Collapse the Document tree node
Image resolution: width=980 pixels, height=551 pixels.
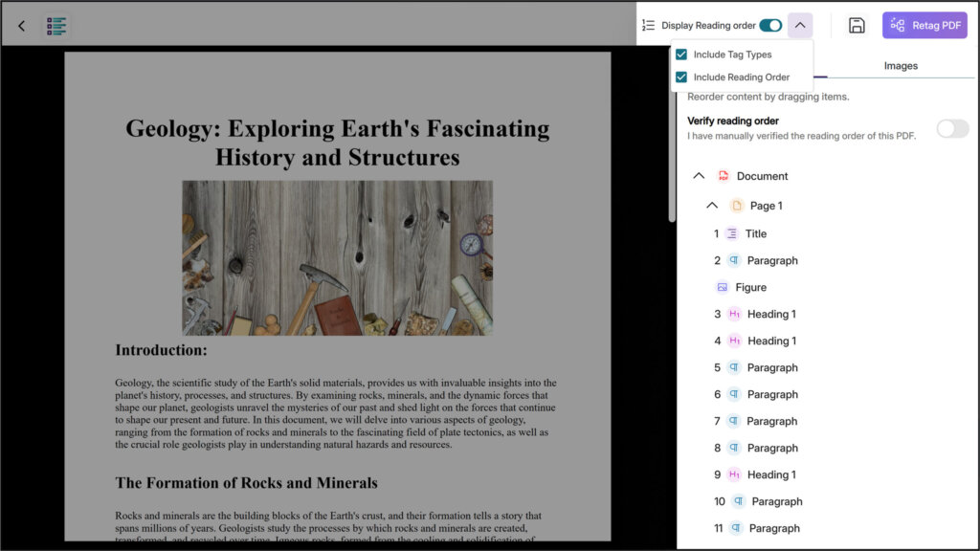(x=699, y=176)
